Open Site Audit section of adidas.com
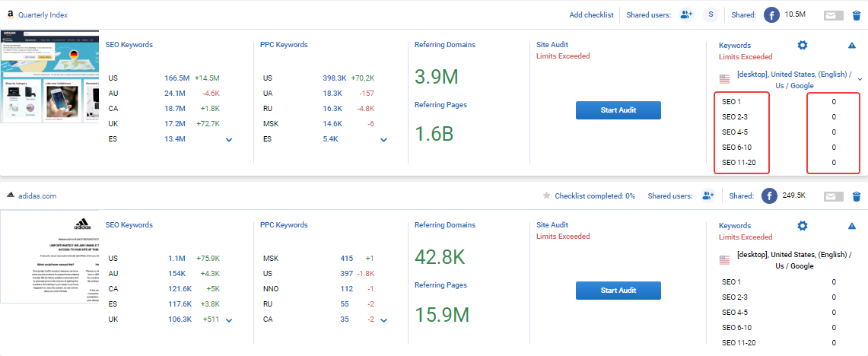This screenshot has height=356, width=868. click(552, 225)
